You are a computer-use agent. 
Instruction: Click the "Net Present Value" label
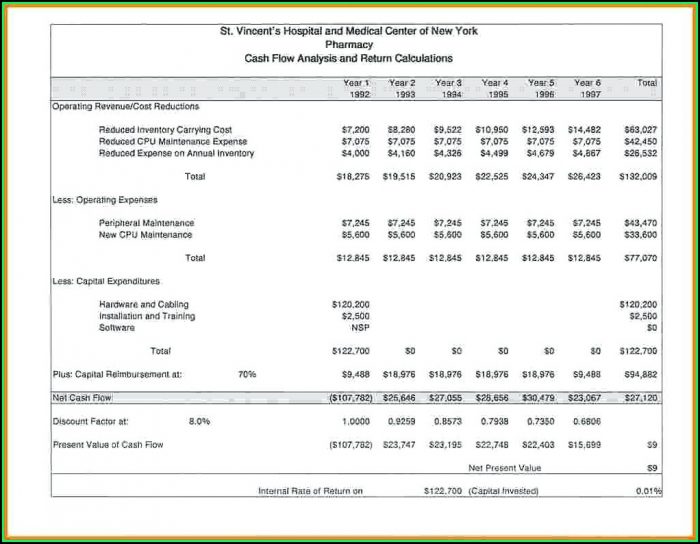click(504, 468)
